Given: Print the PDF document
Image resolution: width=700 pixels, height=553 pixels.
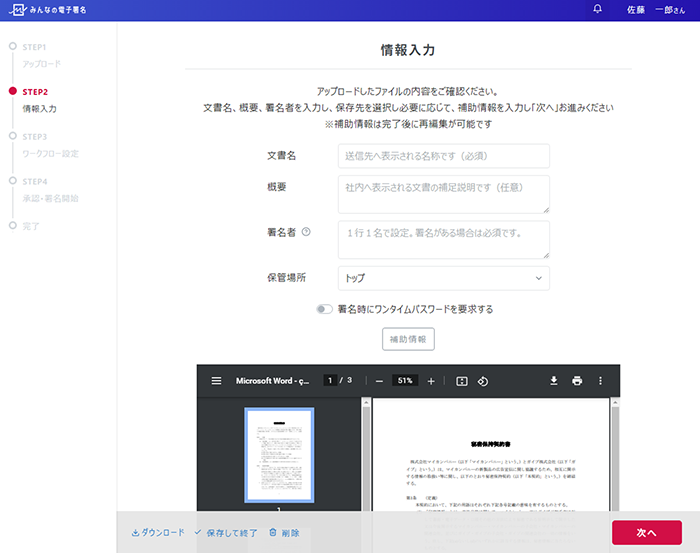Looking at the screenshot, I should pyautogui.click(x=577, y=381).
